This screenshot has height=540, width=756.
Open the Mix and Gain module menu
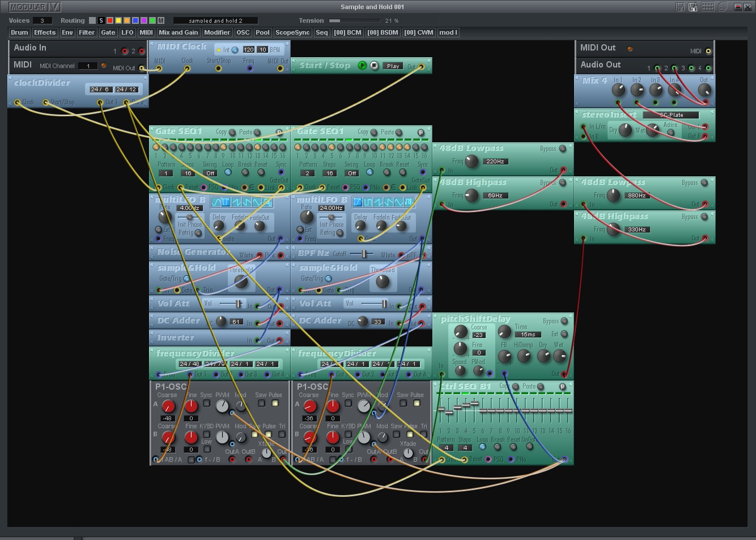(x=178, y=32)
